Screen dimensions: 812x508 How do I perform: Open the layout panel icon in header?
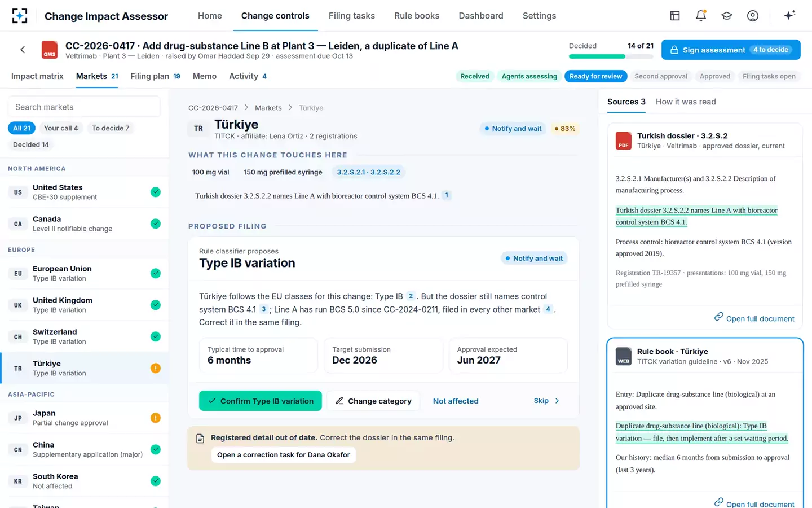tap(675, 16)
